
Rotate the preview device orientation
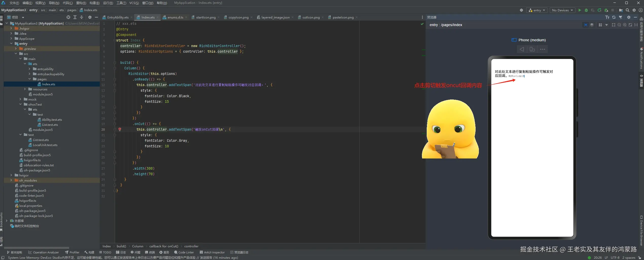[532, 49]
